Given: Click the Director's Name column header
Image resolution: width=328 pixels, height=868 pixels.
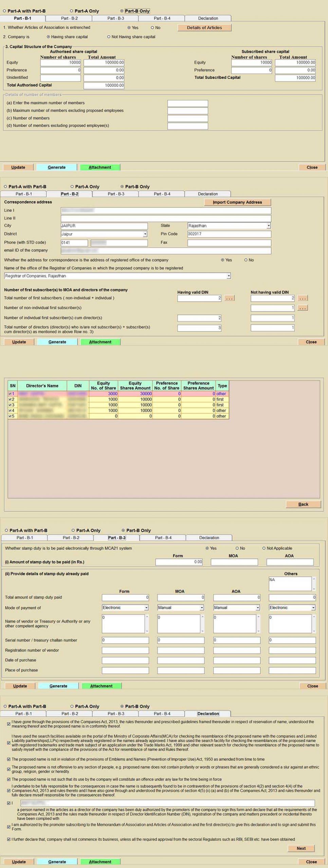Looking at the screenshot, I should pyautogui.click(x=42, y=386).
